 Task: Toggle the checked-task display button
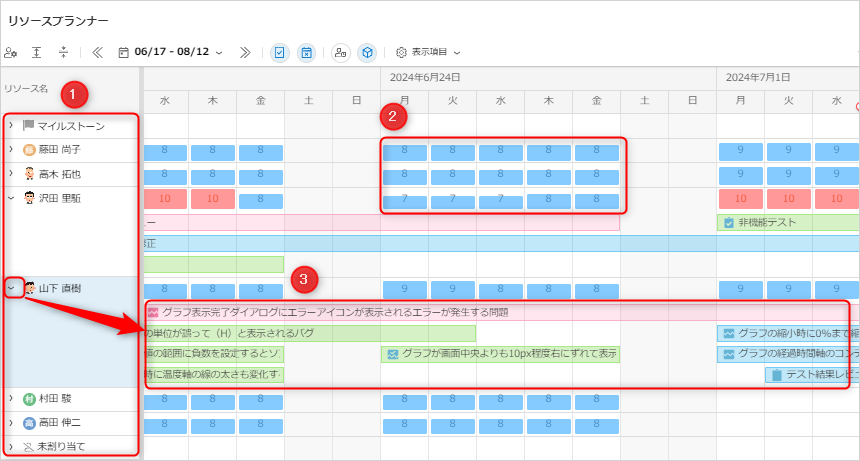click(x=280, y=52)
